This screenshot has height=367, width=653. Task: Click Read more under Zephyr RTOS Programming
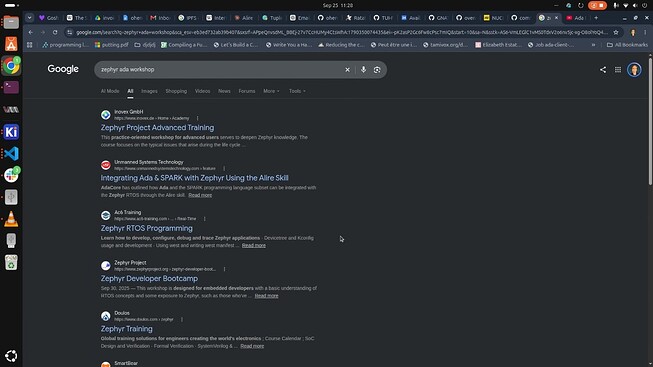pos(254,245)
